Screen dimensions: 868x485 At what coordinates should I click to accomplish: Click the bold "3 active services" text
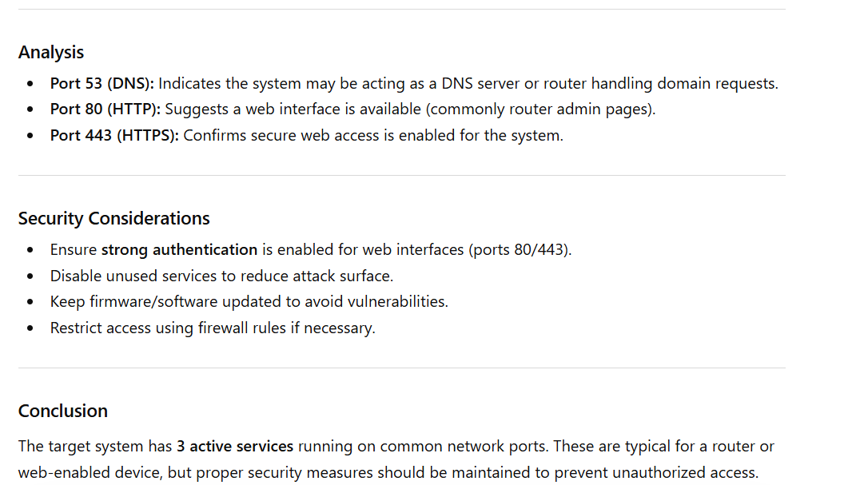(235, 446)
